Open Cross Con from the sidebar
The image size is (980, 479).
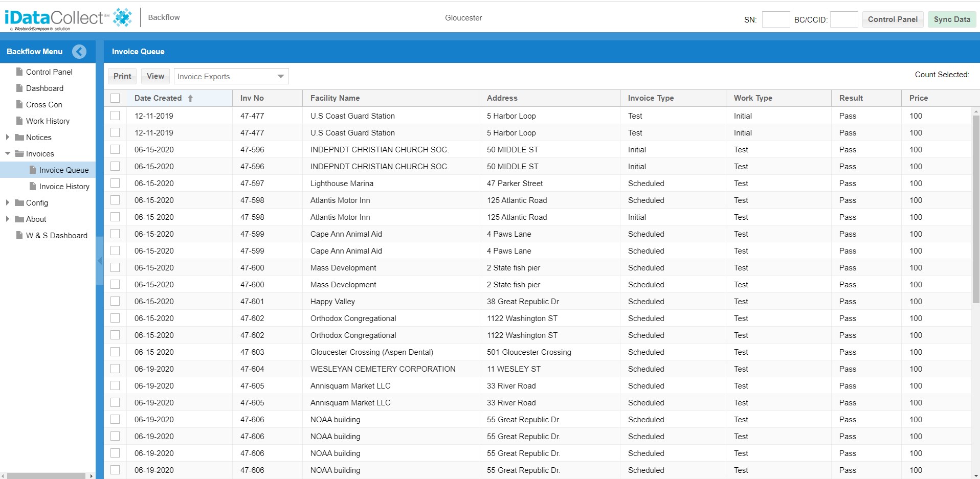[x=44, y=104]
